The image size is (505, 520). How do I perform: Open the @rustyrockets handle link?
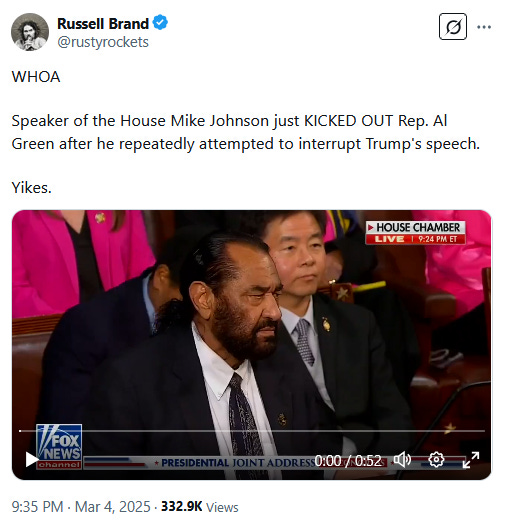(103, 42)
